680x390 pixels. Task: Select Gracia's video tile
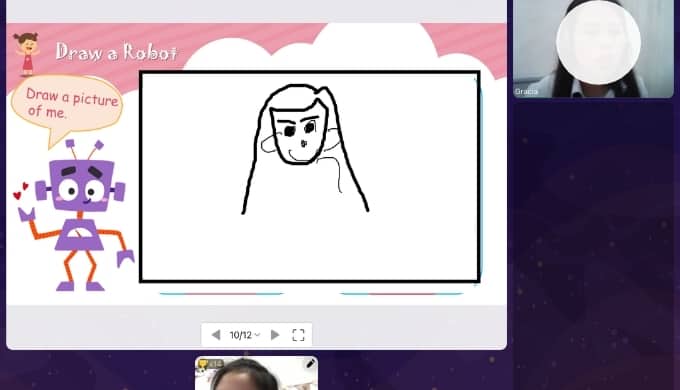[593, 49]
